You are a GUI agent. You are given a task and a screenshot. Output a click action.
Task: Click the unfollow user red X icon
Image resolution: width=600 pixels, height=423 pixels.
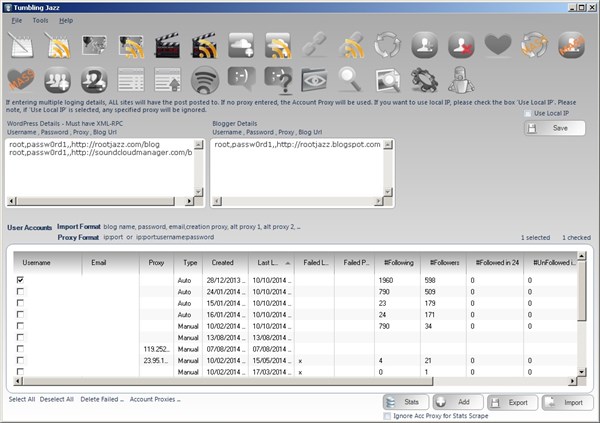point(461,45)
